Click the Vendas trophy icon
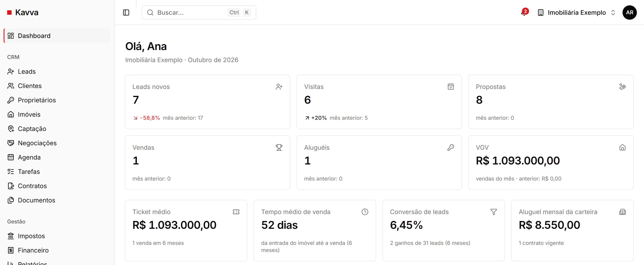644x265 pixels. [279, 147]
